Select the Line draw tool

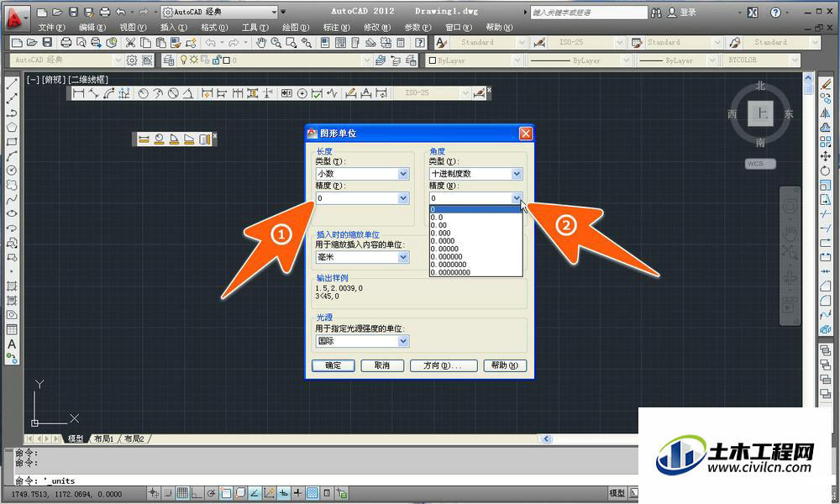[x=11, y=83]
